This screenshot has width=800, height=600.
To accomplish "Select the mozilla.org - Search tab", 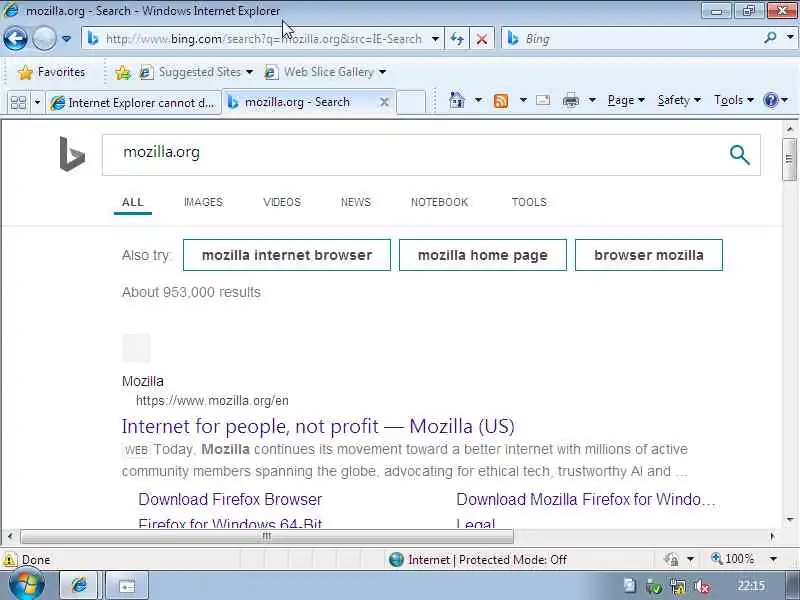I will [297, 102].
